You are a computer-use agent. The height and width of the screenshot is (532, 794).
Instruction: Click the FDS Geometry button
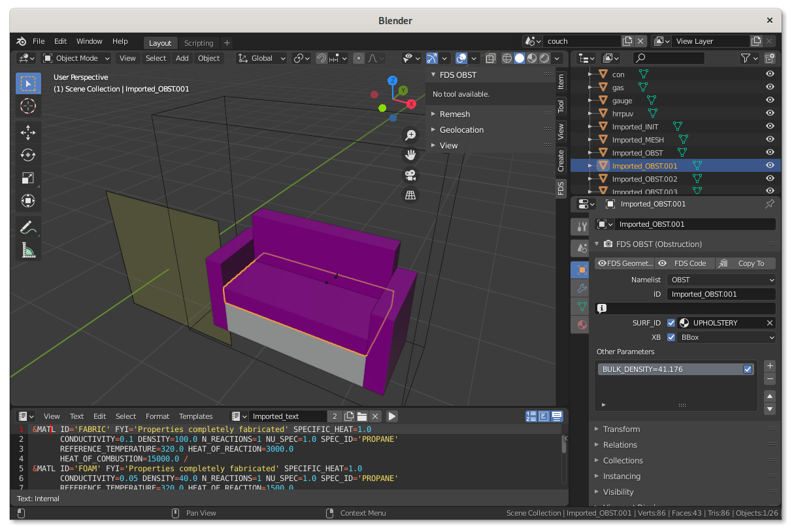coord(625,263)
